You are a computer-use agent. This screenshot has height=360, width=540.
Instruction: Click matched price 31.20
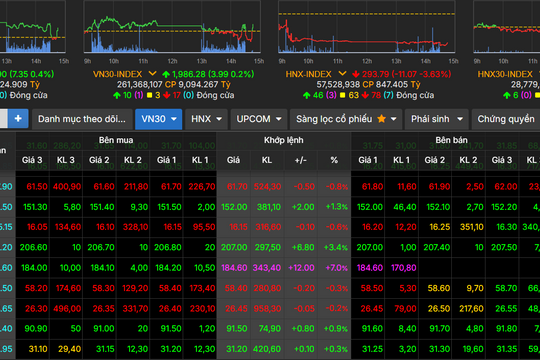pos(237,349)
